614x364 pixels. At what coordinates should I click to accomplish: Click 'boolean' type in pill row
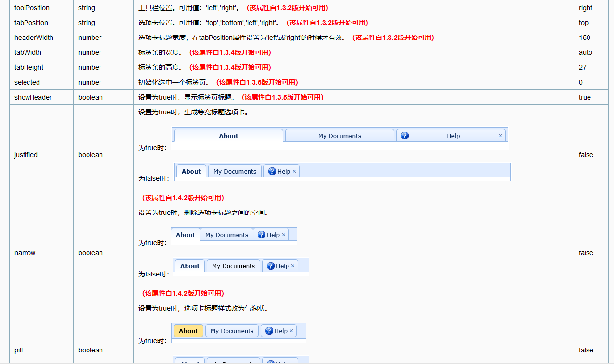point(91,350)
